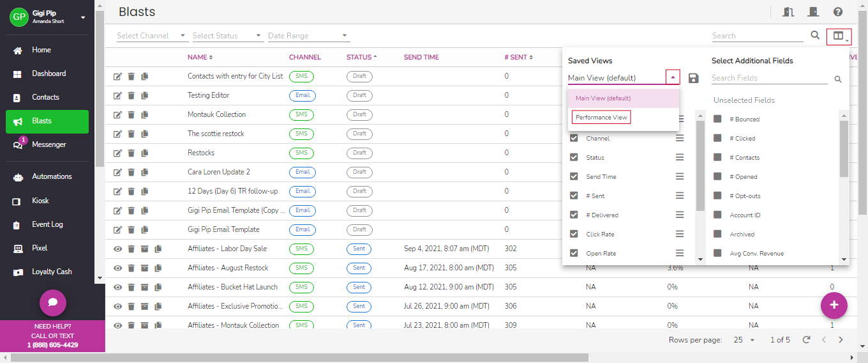Delete the Affiliates - Bucket Hat Launch blast
Screen dimensions: 868x363
[x=131, y=287]
